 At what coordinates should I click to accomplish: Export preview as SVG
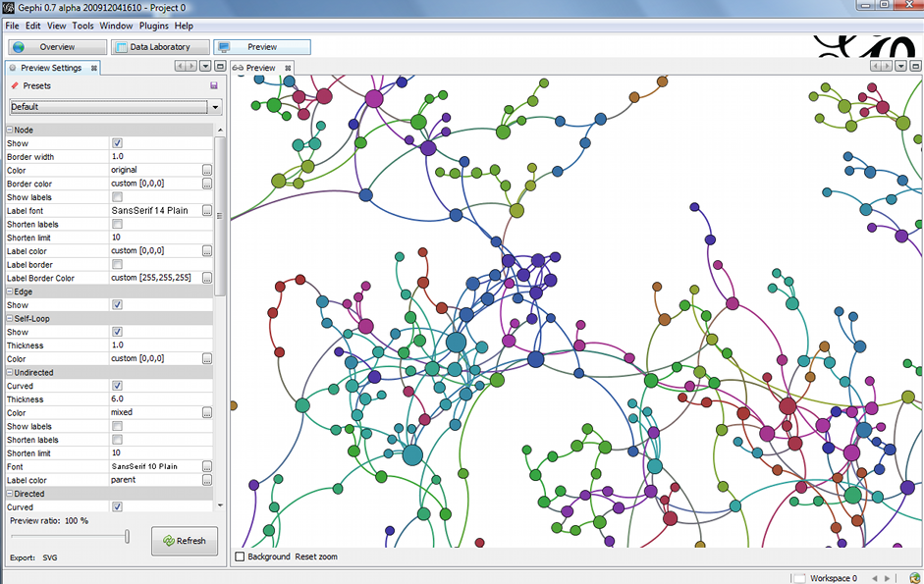click(50, 557)
